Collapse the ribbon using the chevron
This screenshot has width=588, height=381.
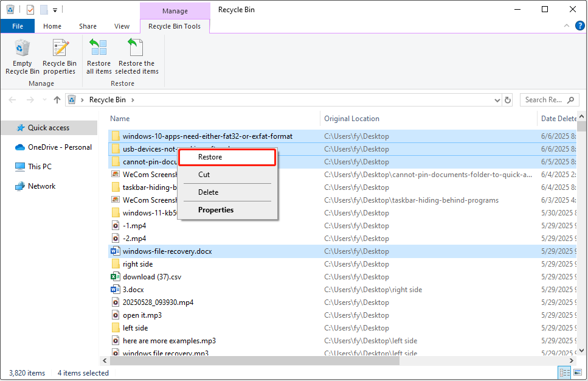(x=566, y=26)
